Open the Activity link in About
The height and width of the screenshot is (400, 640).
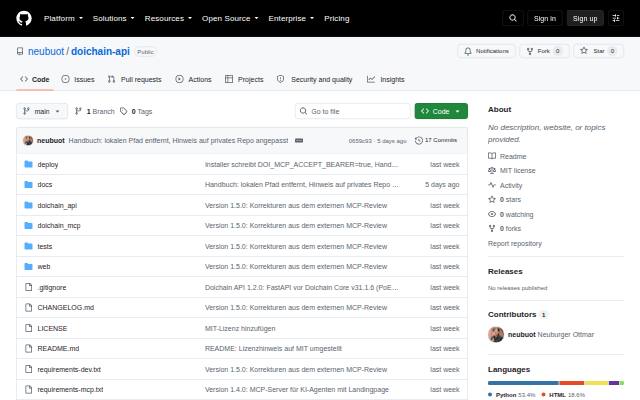click(x=505, y=185)
